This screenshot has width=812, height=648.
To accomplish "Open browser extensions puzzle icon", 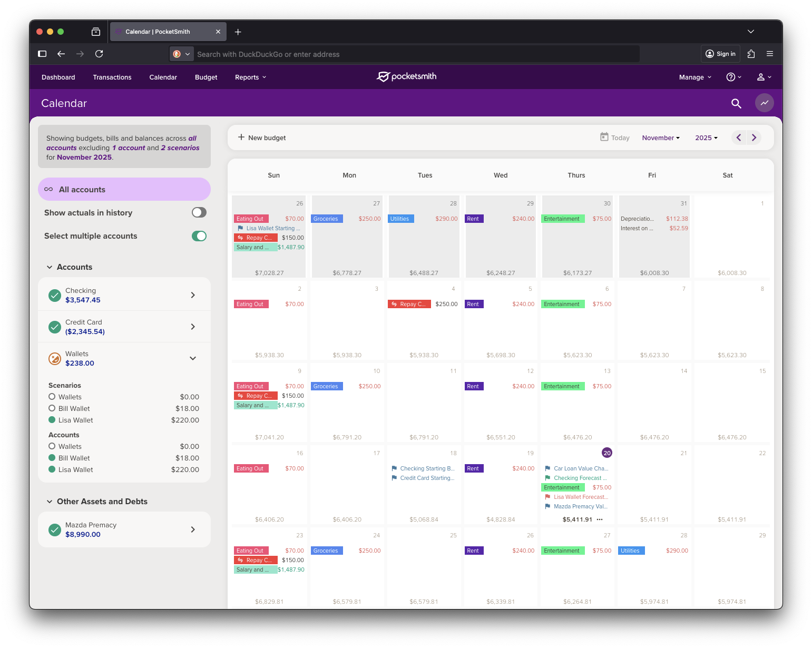I will (751, 54).
